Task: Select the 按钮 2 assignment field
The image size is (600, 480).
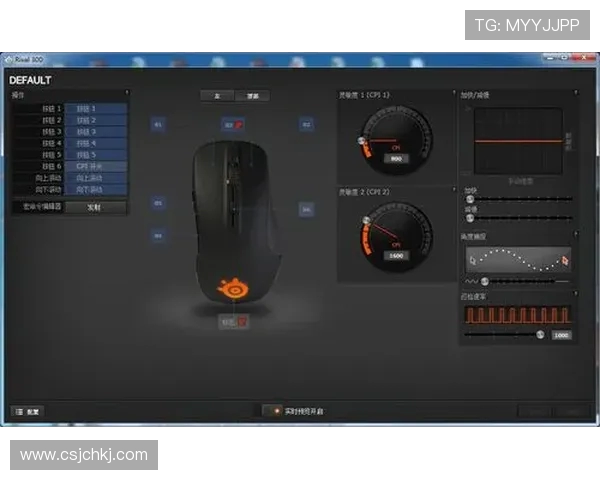Action: coord(96,120)
